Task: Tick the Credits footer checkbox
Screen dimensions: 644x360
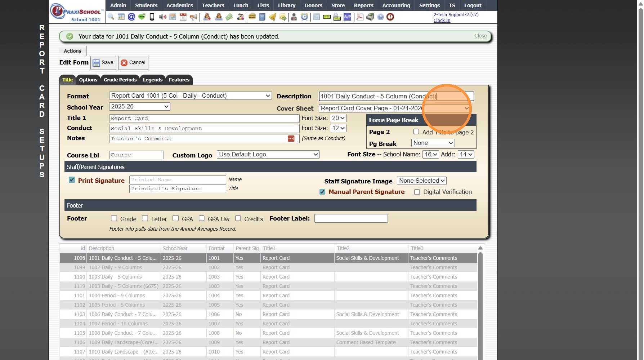Action: (238, 218)
